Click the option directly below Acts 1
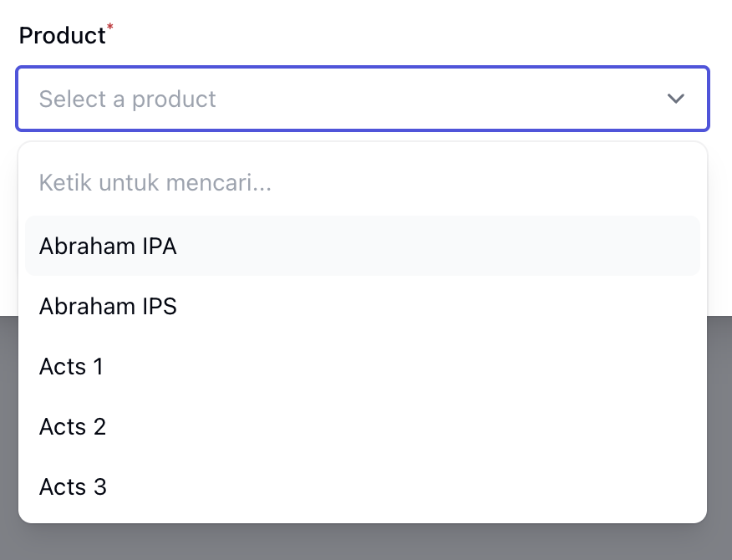The width and height of the screenshot is (732, 560). pos(362,426)
